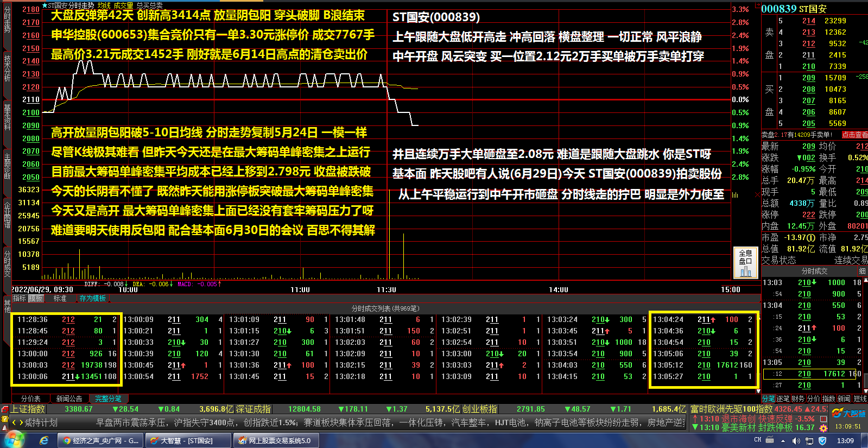Click the 13:09 system clock
This screenshot has width=868, height=448.
tap(845, 440)
